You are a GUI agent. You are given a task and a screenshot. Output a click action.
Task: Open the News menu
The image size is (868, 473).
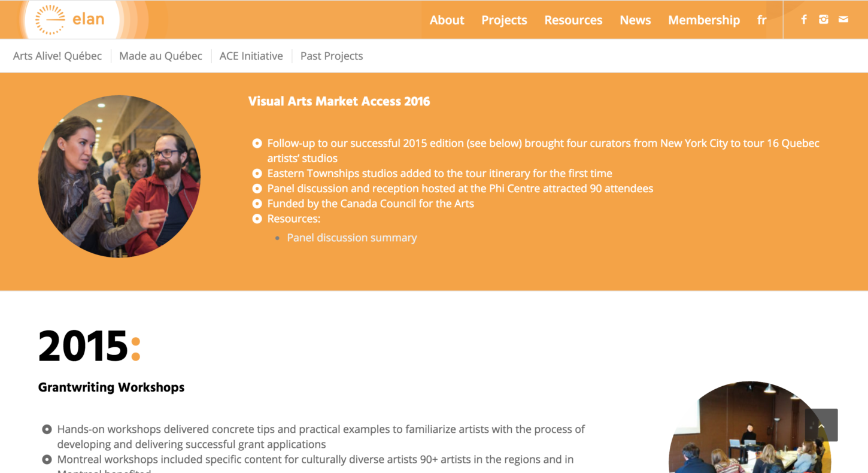pyautogui.click(x=635, y=20)
